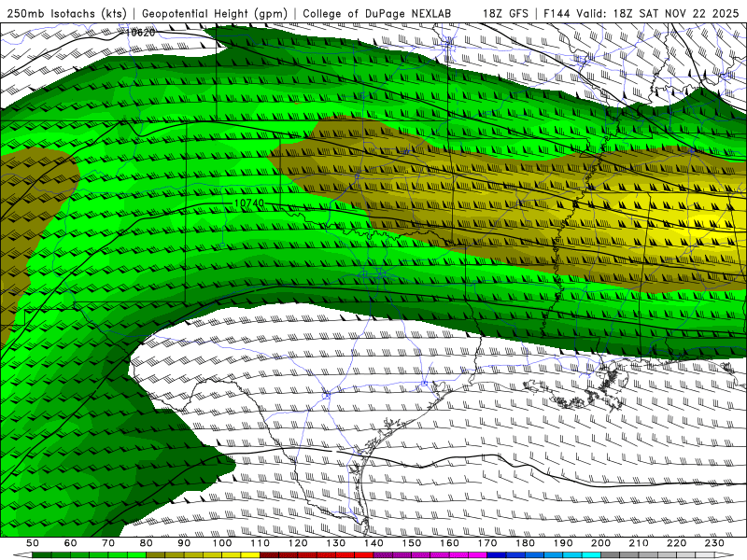Click the '120' colorbar value

[x=298, y=543]
